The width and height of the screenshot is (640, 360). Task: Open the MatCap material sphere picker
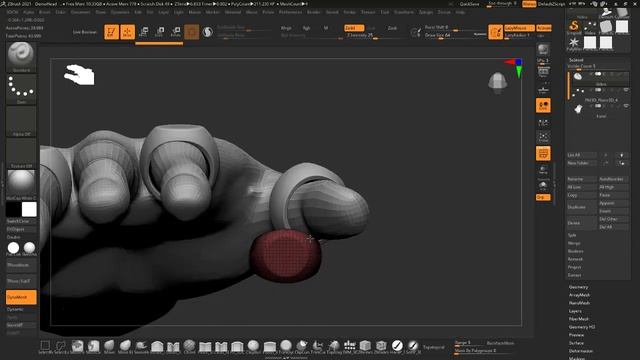pos(21,184)
